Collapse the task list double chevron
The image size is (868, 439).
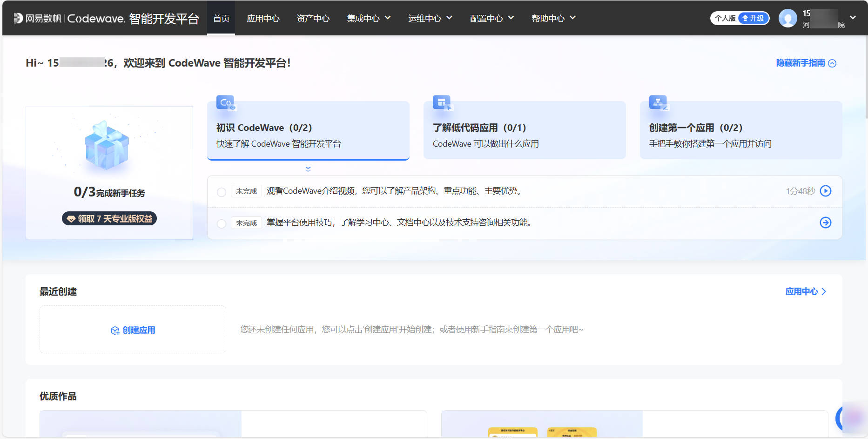pos(308,169)
